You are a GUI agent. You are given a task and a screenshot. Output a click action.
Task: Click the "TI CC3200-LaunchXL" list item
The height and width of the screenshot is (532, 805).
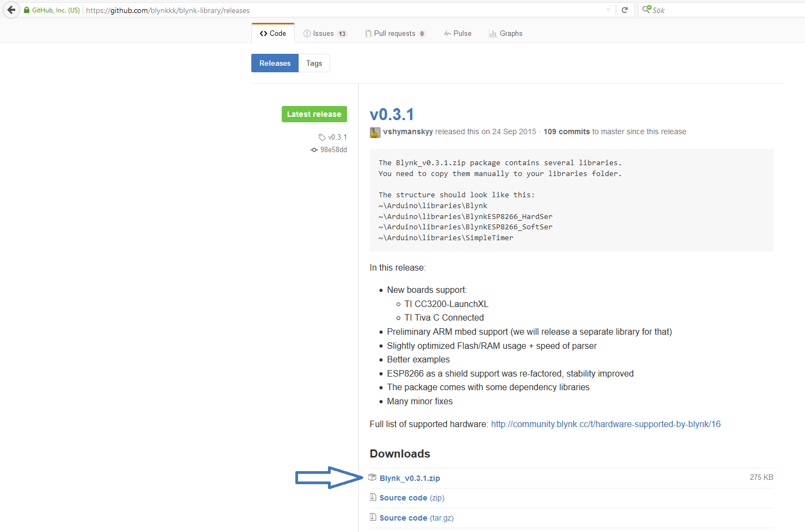[x=446, y=304]
